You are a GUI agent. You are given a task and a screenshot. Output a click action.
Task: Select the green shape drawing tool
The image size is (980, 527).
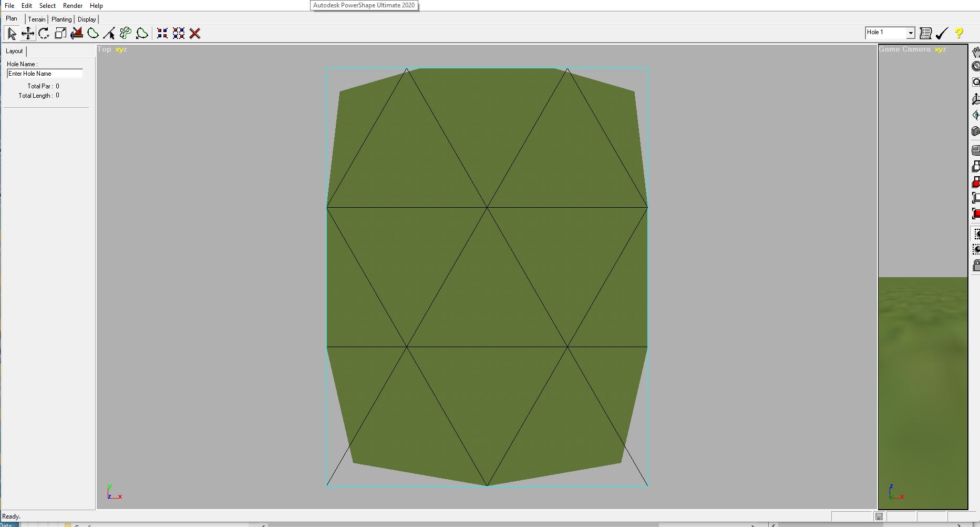pos(93,34)
